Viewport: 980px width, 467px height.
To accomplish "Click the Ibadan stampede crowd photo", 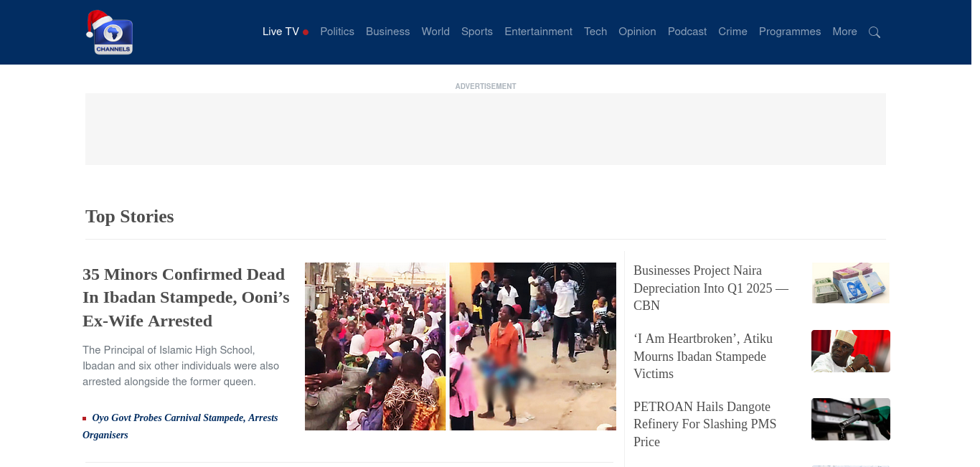I will 461,346.
